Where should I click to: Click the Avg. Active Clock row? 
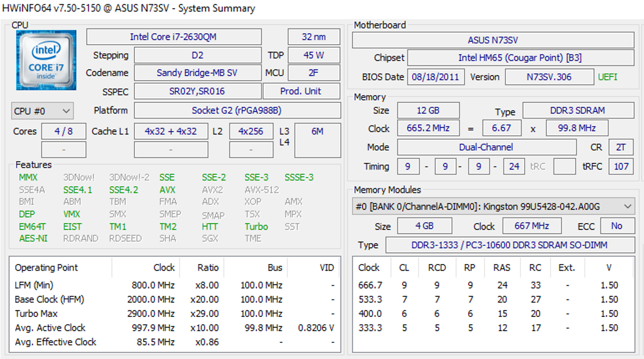coord(175,328)
